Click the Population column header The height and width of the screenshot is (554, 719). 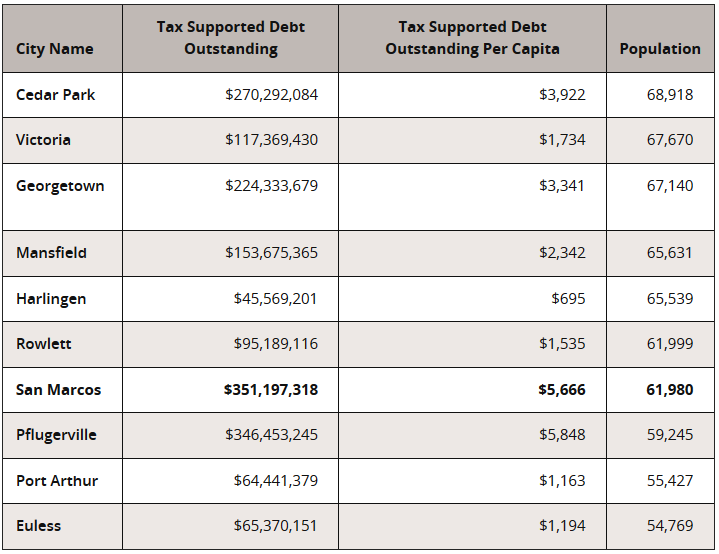click(660, 49)
